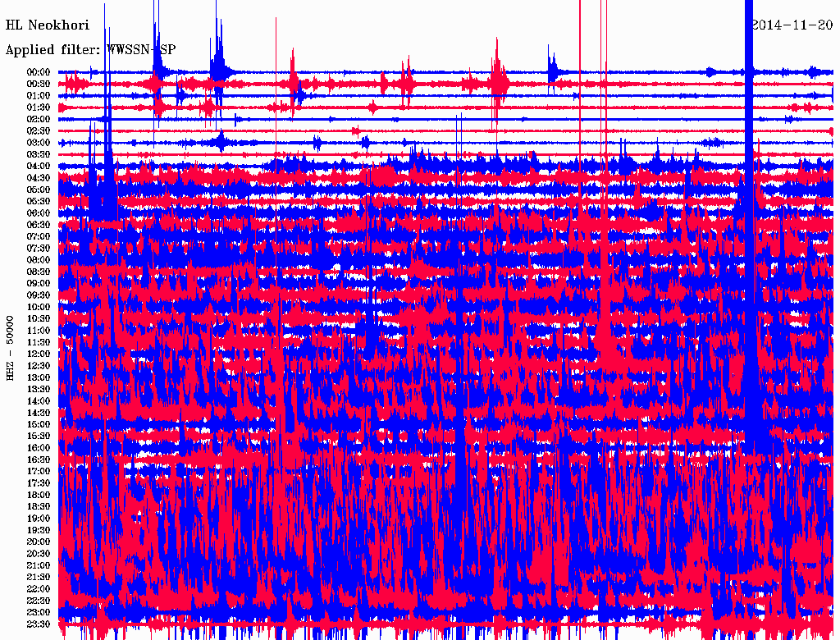Select the 21:00 time label
This screenshot has width=840, height=640.
(38, 565)
